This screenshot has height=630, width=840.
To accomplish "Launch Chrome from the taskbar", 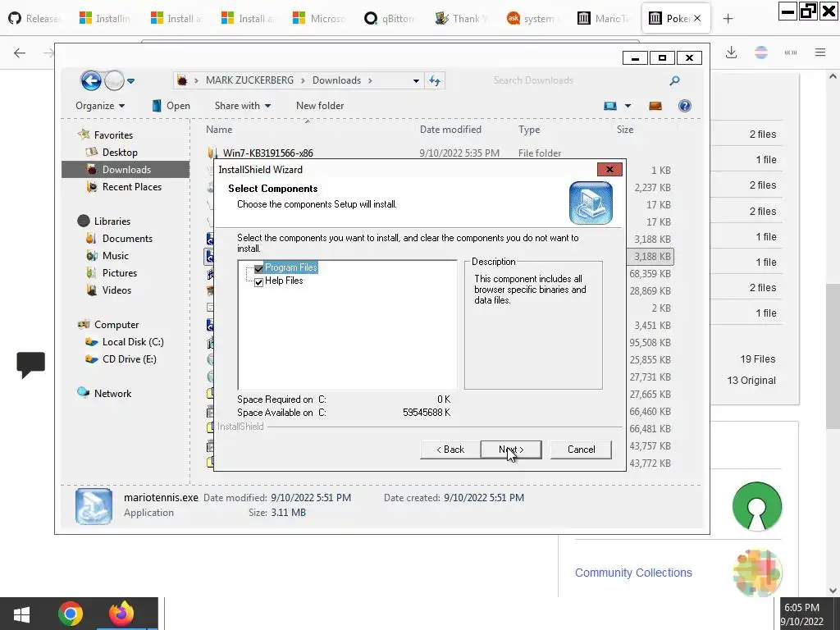I will click(x=71, y=614).
